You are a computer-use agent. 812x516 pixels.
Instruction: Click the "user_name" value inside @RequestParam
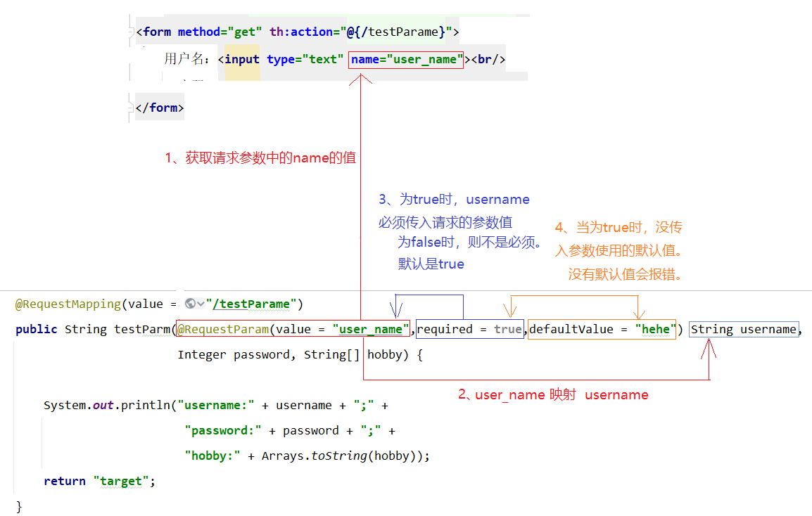pyautogui.click(x=371, y=330)
